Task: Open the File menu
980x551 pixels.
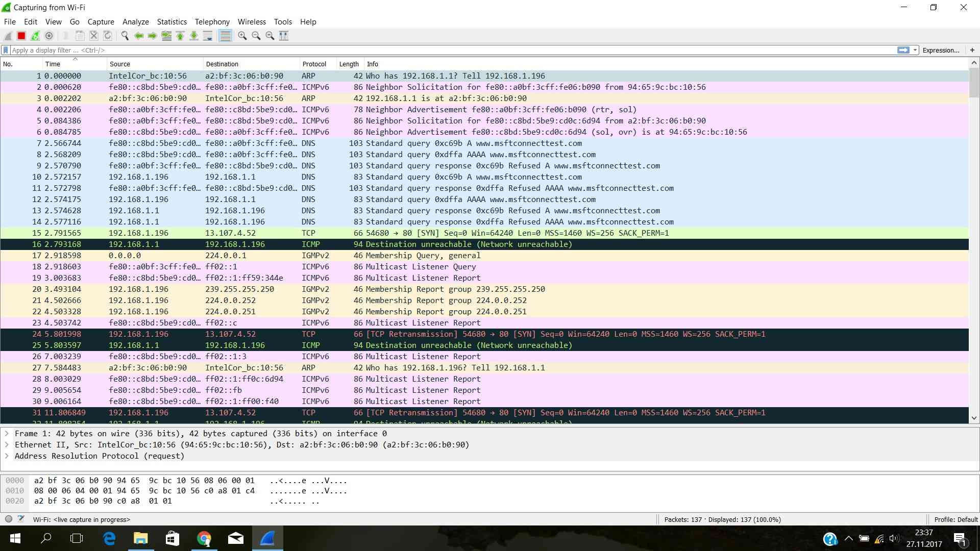Action: (x=10, y=22)
